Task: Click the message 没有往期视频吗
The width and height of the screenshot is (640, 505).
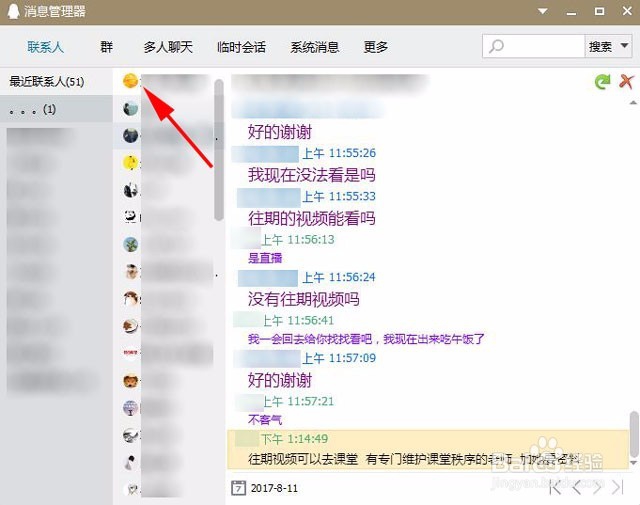Action: [x=303, y=299]
